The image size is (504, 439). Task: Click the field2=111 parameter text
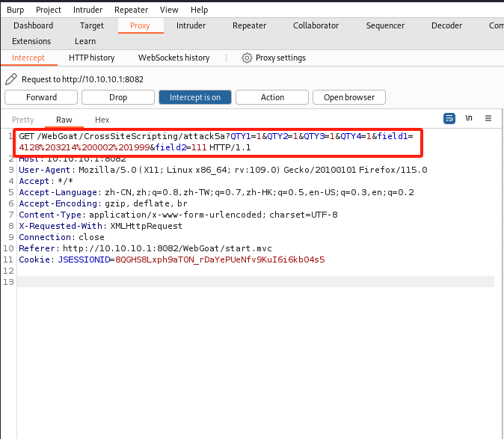pyautogui.click(x=181, y=147)
